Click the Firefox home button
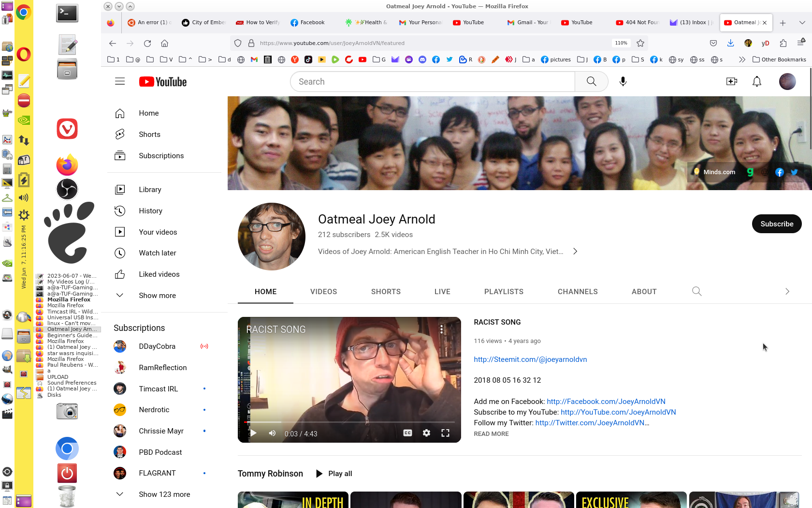Image resolution: width=812 pixels, height=508 pixels. (x=164, y=43)
